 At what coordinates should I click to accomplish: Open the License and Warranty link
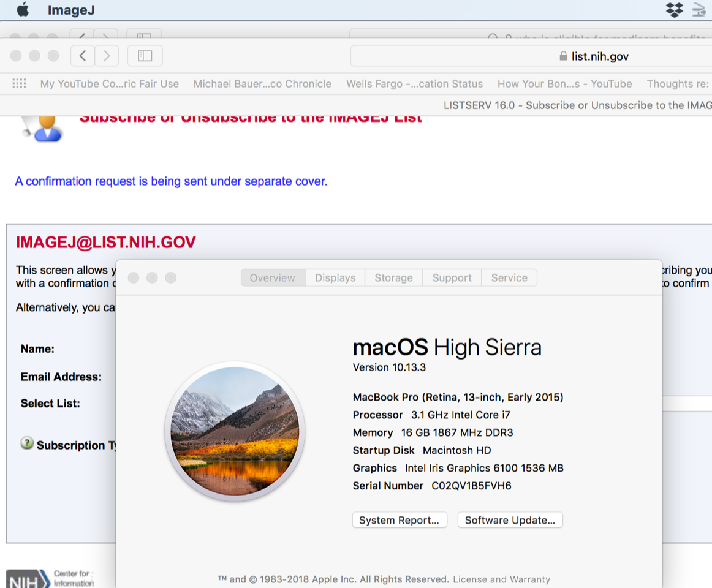tap(501, 579)
